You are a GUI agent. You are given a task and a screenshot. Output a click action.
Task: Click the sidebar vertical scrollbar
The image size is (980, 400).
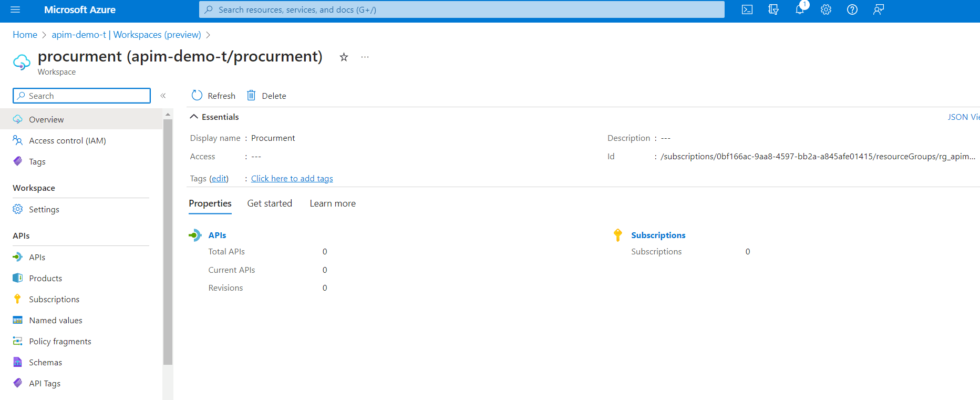click(x=168, y=242)
